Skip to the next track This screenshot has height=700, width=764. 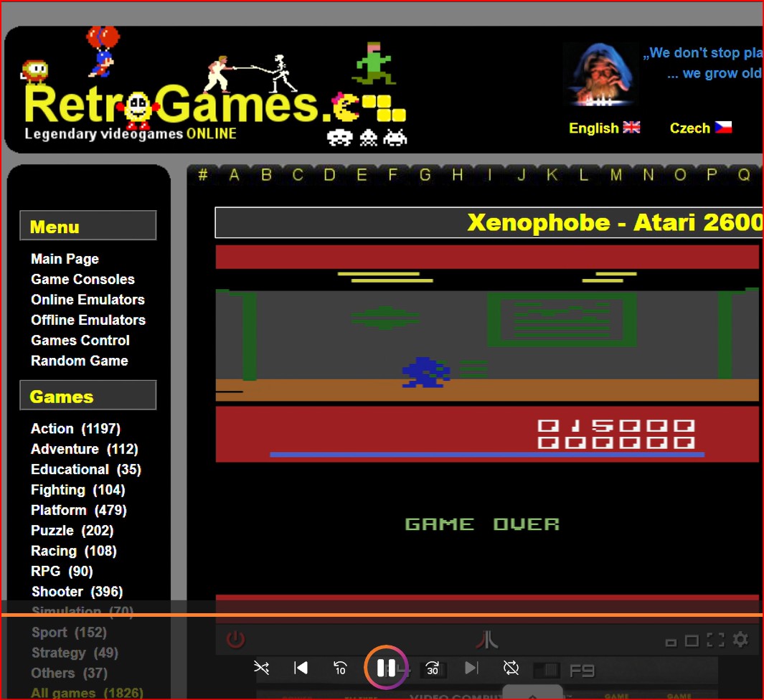pos(471,668)
